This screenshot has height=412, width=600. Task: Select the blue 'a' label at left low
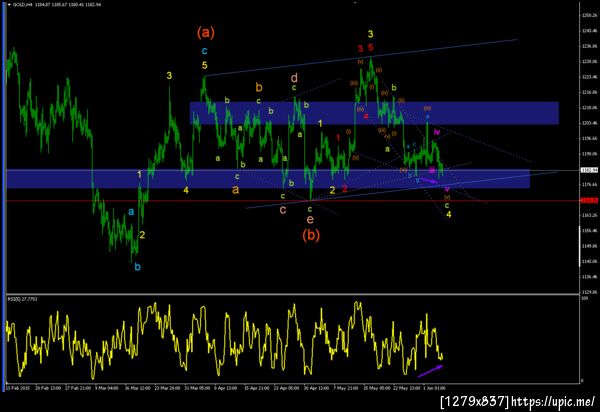coord(131,211)
